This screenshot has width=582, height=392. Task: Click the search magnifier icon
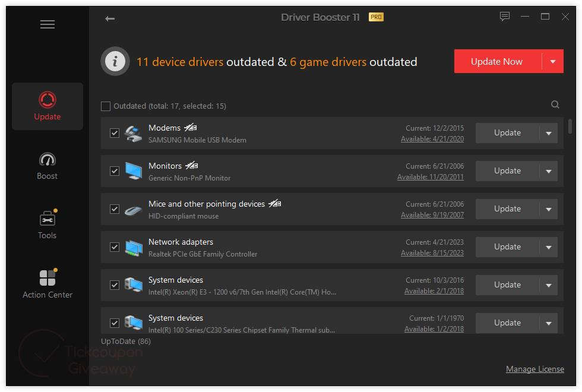(555, 105)
